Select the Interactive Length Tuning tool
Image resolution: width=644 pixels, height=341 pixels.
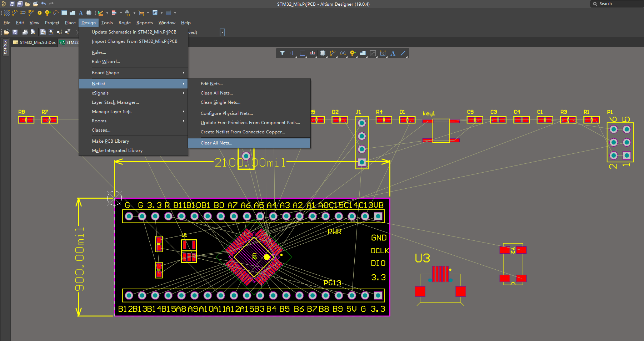pyautogui.click(x=343, y=53)
